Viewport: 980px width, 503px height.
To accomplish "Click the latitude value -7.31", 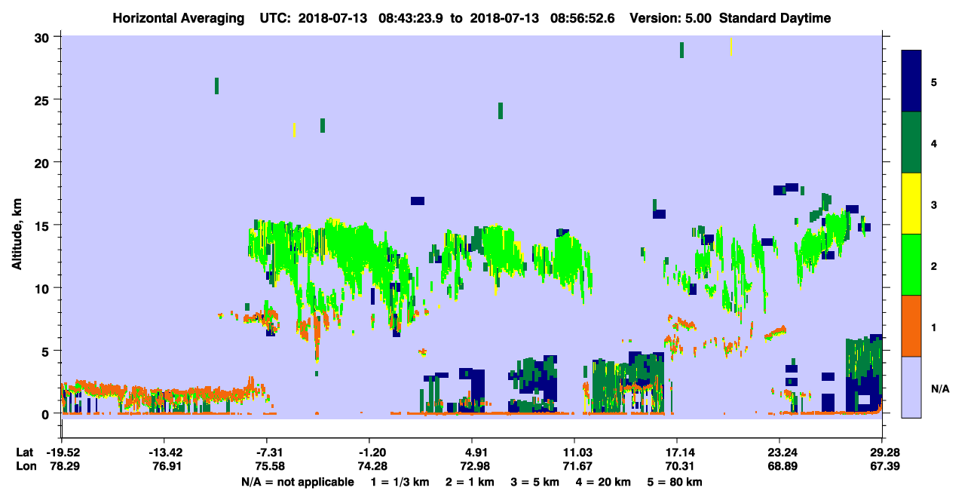I will click(x=267, y=452).
